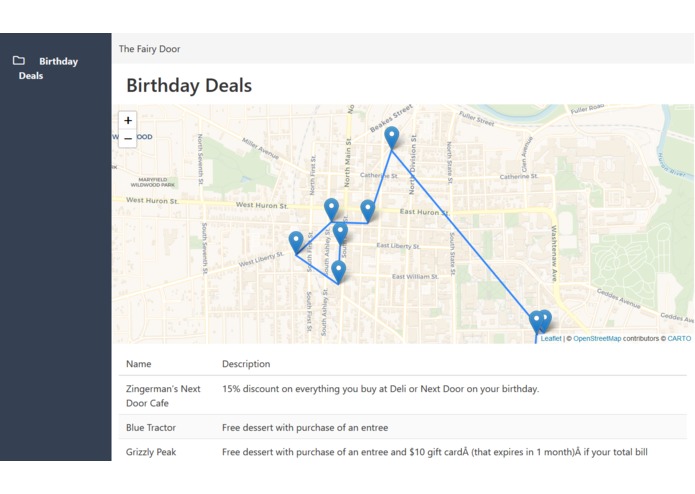Select the marker near East Liberty St label

point(340,233)
